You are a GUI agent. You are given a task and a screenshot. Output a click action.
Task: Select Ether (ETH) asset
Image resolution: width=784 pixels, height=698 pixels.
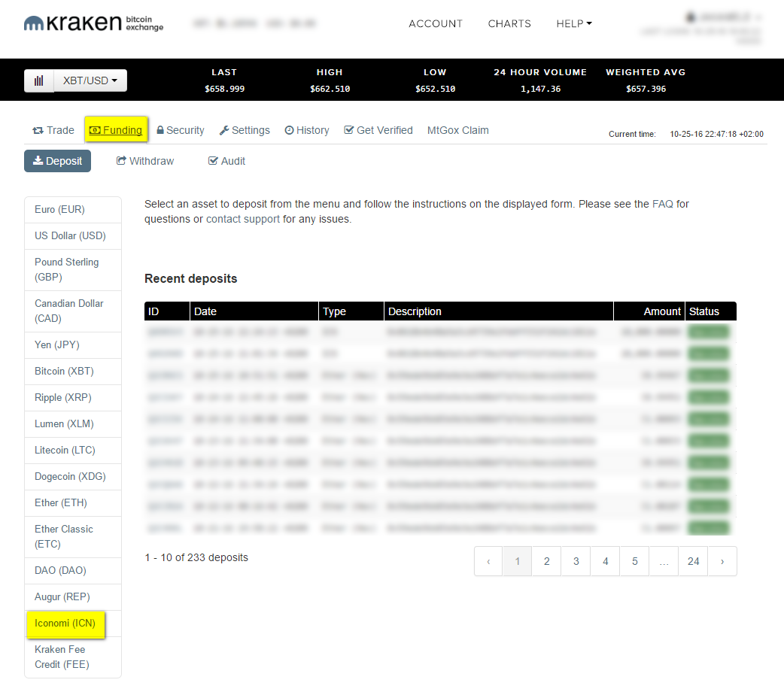73,503
